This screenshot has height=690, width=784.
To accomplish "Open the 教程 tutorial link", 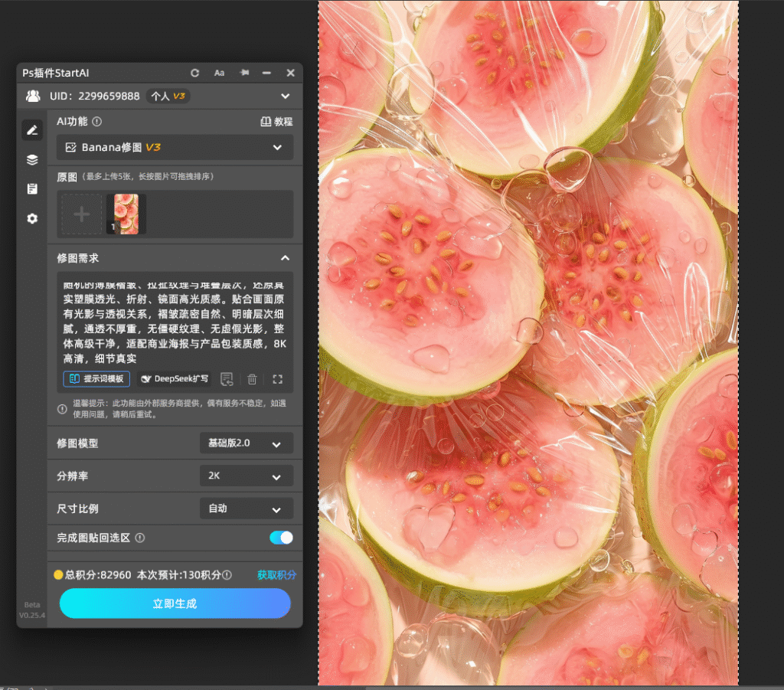I will pyautogui.click(x=276, y=122).
